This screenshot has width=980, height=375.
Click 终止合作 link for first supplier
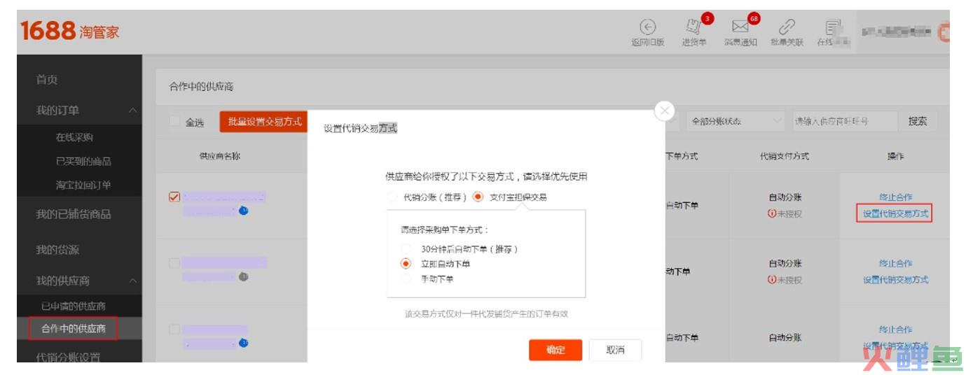tap(895, 197)
